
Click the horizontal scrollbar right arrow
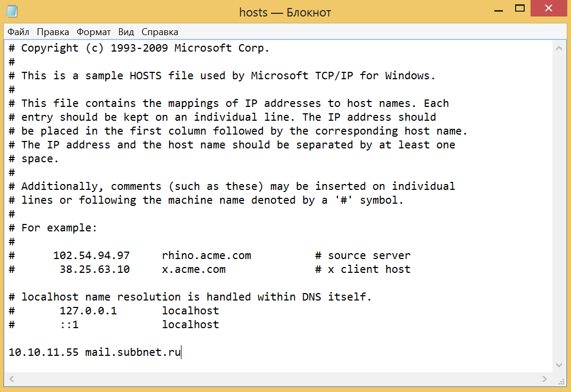tap(544, 379)
